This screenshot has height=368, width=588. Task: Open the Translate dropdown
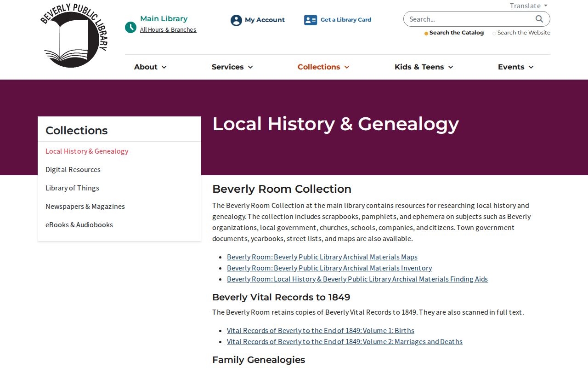click(x=529, y=6)
